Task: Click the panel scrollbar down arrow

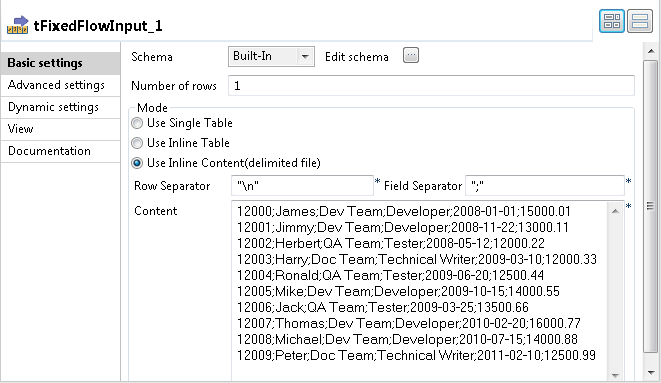Action: [x=651, y=372]
